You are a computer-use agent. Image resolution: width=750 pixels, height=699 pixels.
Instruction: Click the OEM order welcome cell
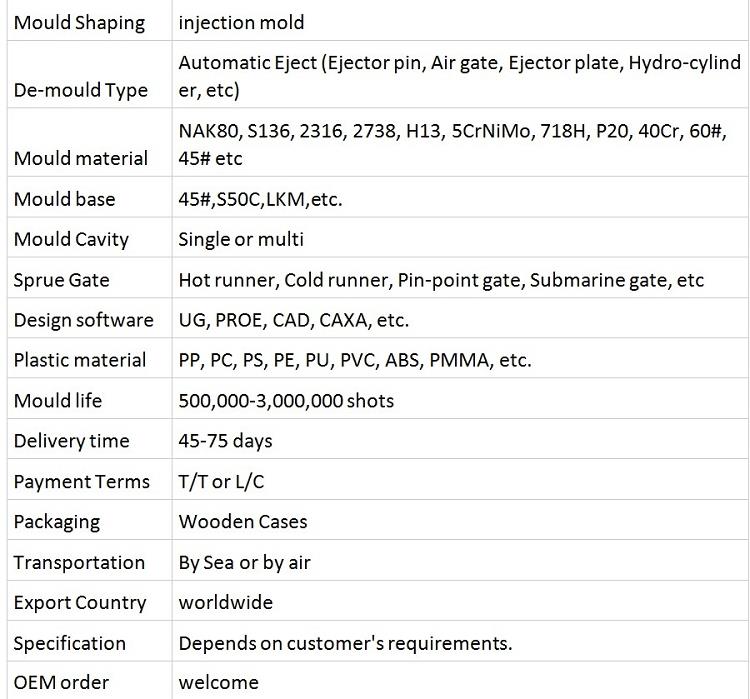(460, 680)
